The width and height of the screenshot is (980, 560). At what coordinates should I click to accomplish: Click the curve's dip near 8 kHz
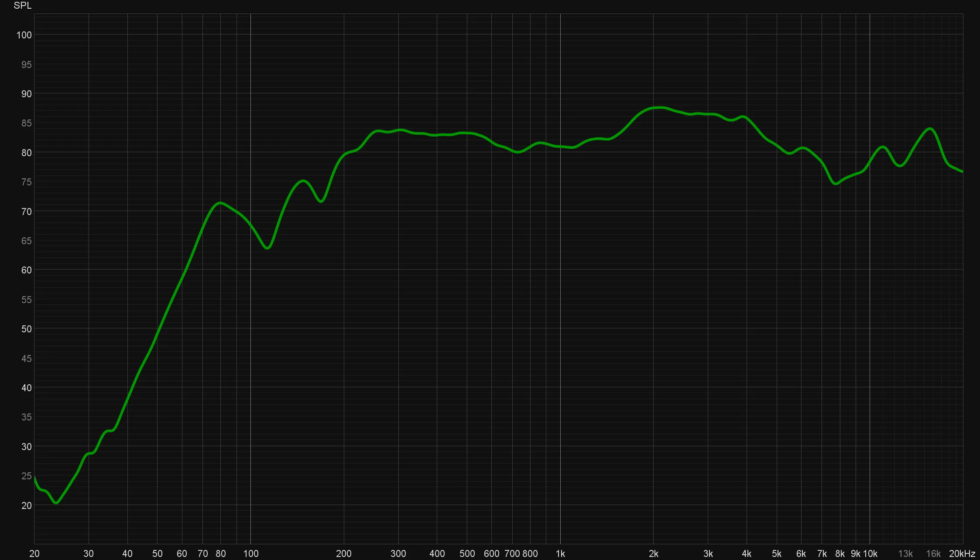836,184
